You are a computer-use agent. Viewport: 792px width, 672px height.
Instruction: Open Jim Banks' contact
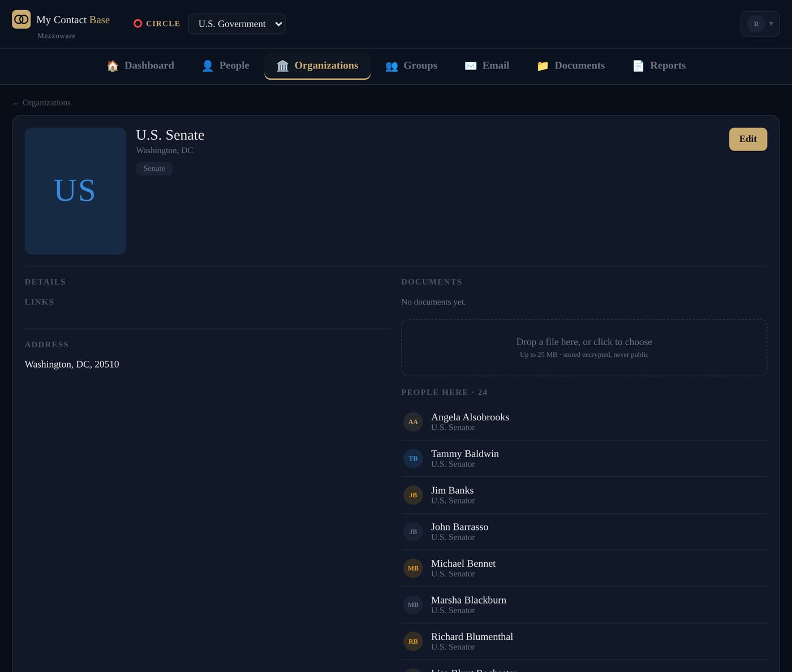(x=584, y=495)
